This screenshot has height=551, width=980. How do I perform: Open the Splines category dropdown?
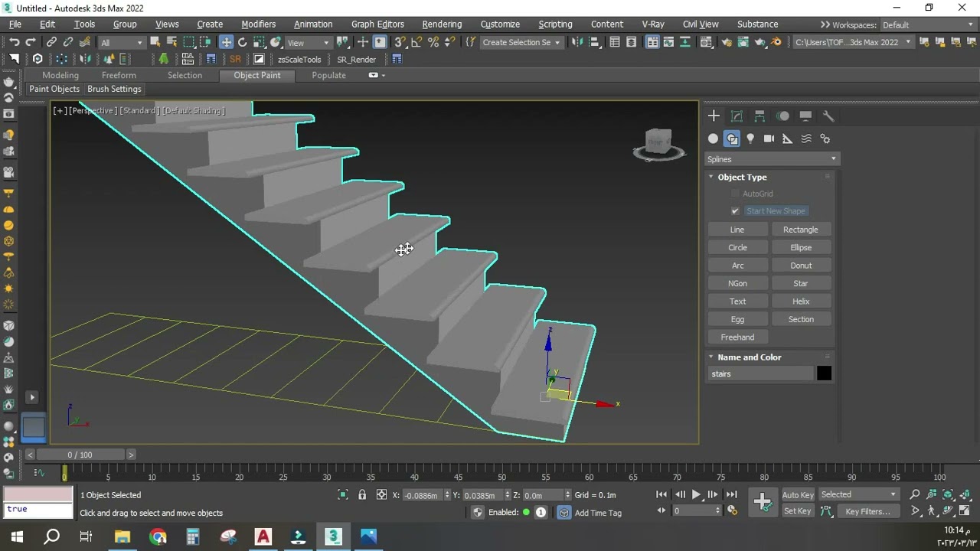point(772,159)
